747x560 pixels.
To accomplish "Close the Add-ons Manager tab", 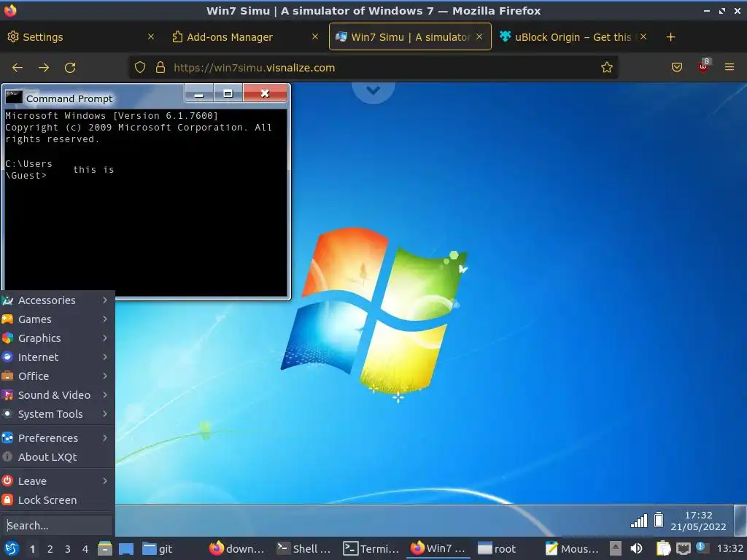I will [315, 36].
